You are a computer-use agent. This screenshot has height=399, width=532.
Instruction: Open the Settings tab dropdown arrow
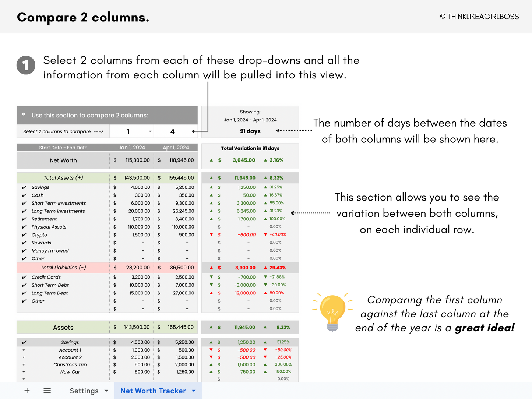(106, 391)
